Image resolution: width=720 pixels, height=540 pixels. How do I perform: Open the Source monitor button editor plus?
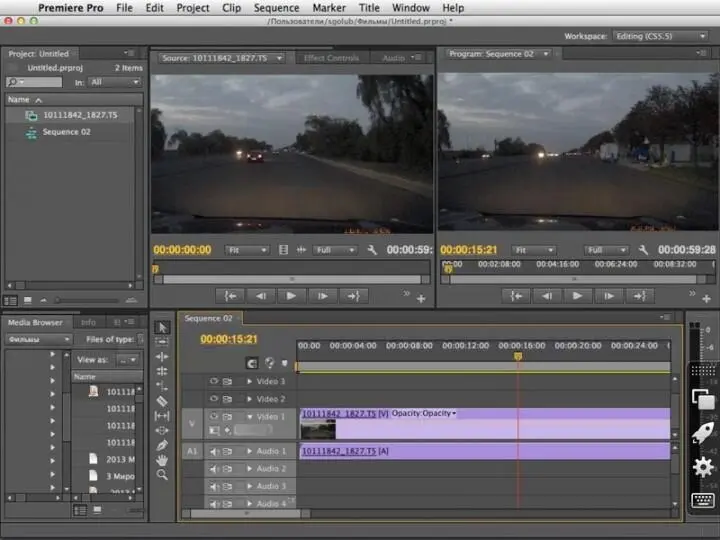421,299
